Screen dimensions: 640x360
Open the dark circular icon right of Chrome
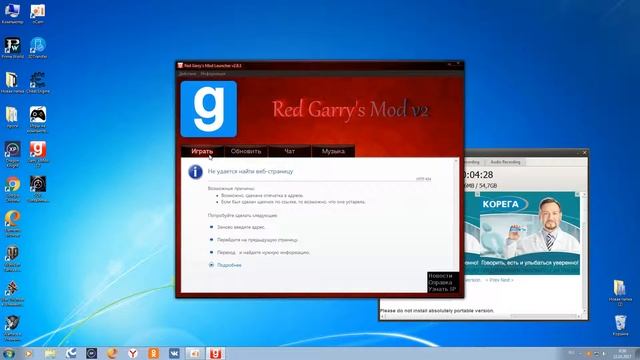38,189
